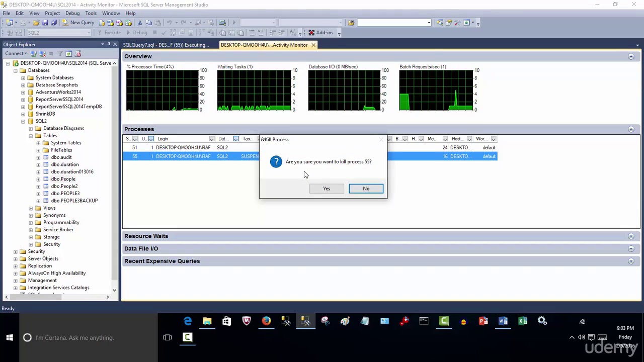This screenshot has height=362, width=644.
Task: Click the Project menu
Action: (x=52, y=13)
